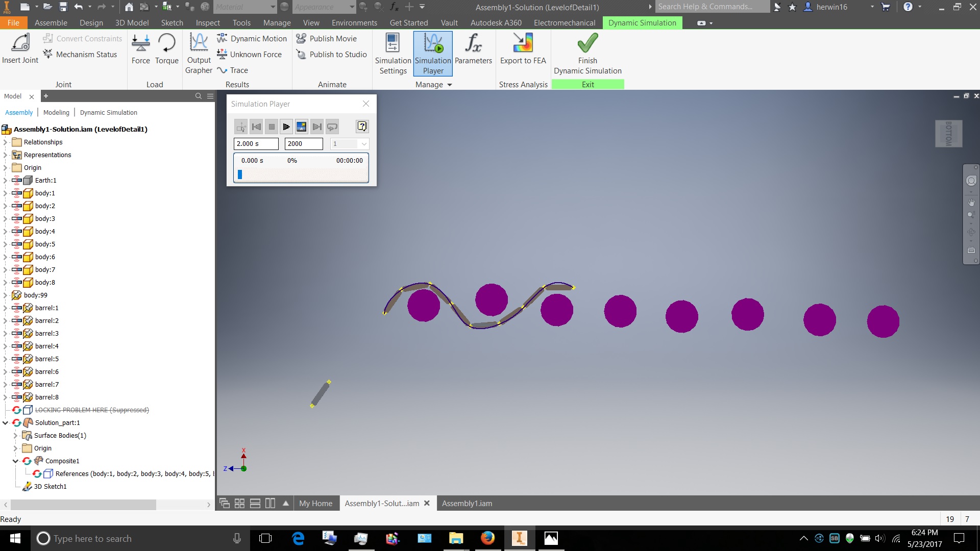Collapse the Composite1 tree node
Screen dimensions: 980x551
click(x=15, y=461)
